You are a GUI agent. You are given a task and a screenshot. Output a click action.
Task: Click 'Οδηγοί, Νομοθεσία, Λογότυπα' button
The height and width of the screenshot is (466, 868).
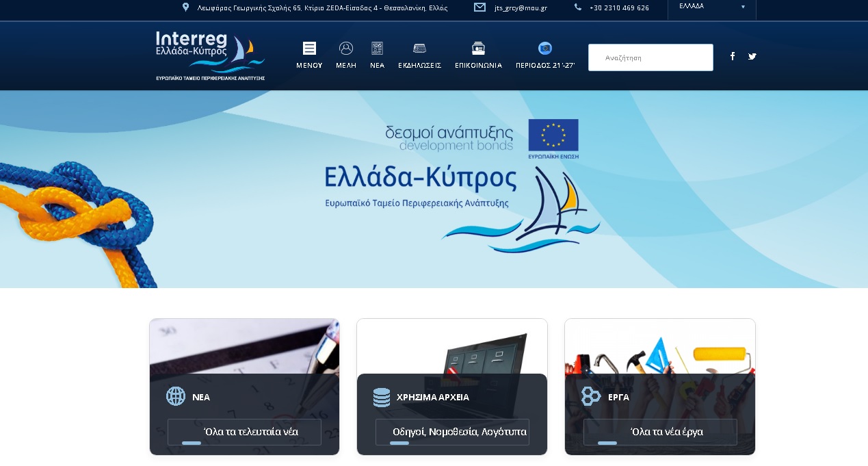tap(452, 432)
